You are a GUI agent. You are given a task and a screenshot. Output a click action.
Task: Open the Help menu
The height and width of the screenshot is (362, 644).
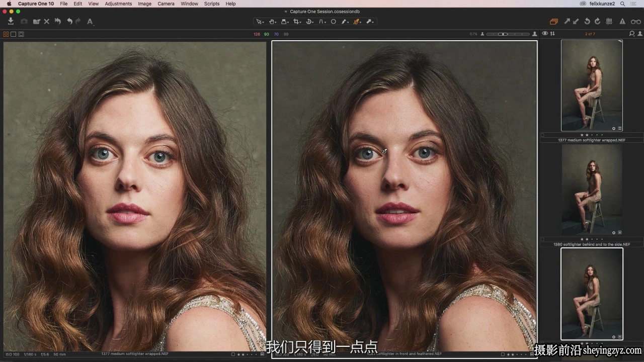click(x=230, y=4)
